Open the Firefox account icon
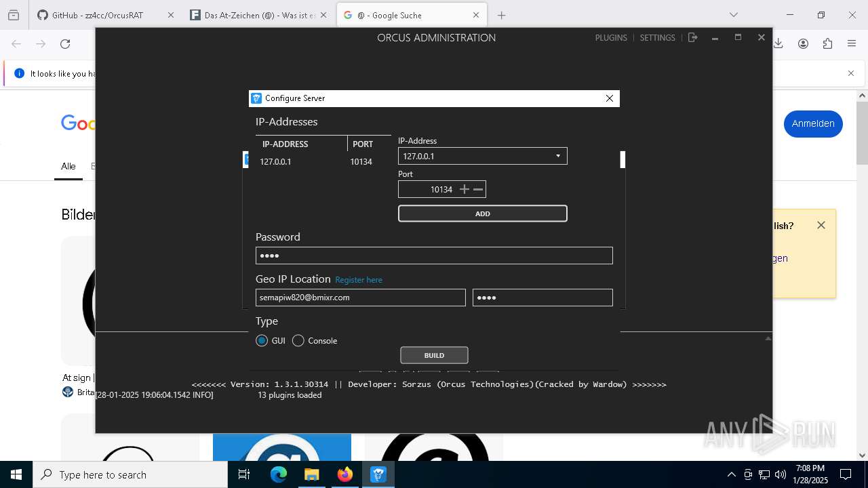Image resolution: width=868 pixels, height=488 pixels. [803, 44]
